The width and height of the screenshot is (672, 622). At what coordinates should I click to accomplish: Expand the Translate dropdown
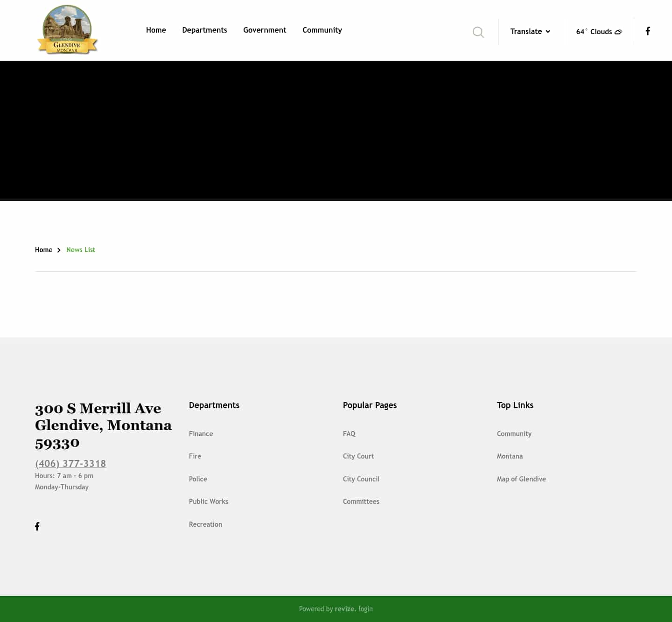point(530,31)
